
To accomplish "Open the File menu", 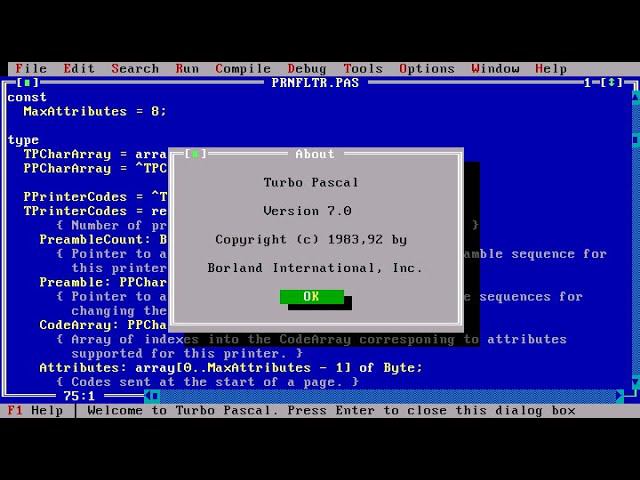I will 31,69.
